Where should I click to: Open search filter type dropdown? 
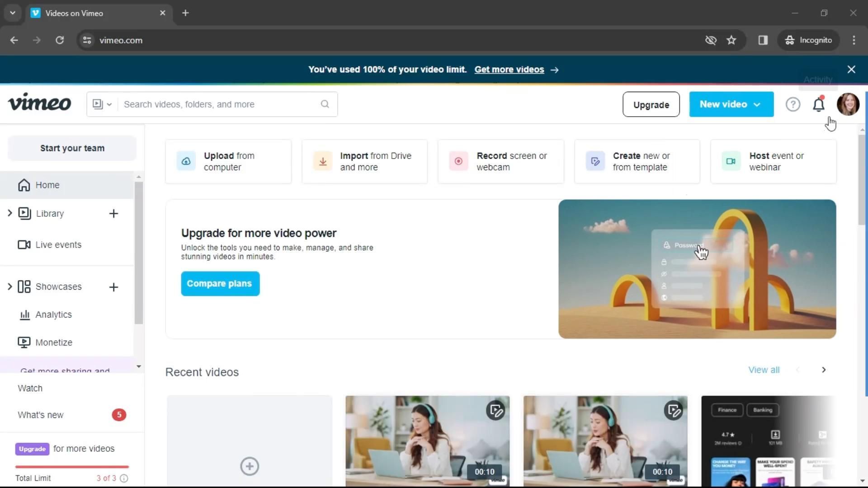102,104
